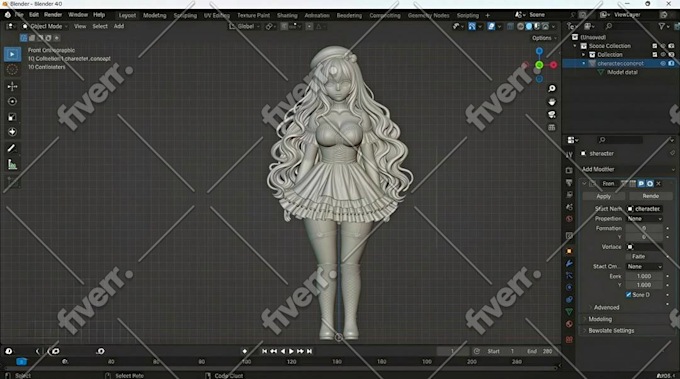Toggle the Collection row exclude checkbox

[655, 55]
